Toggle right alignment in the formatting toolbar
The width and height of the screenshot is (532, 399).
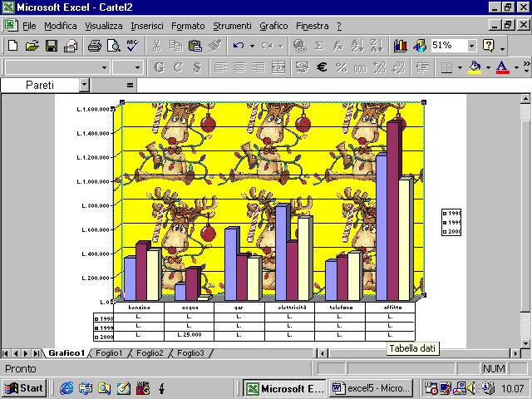(259, 67)
